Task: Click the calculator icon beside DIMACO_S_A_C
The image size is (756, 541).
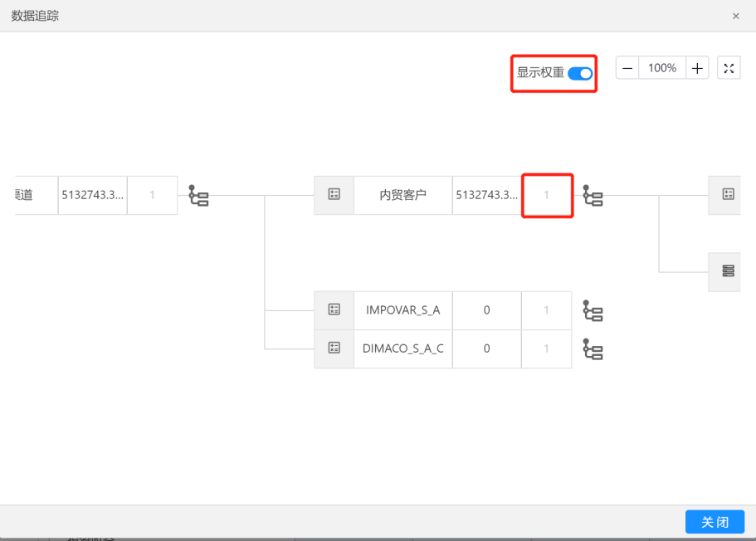Action: coord(334,348)
